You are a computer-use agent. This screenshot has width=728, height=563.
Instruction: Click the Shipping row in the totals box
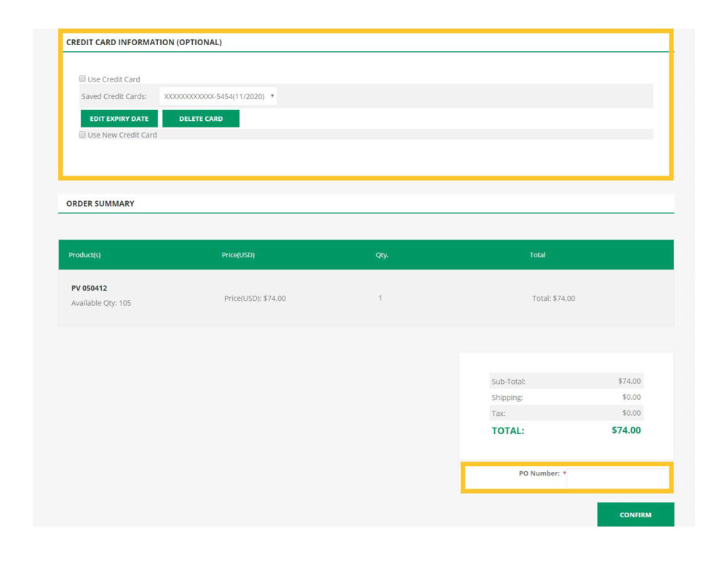[566, 397]
